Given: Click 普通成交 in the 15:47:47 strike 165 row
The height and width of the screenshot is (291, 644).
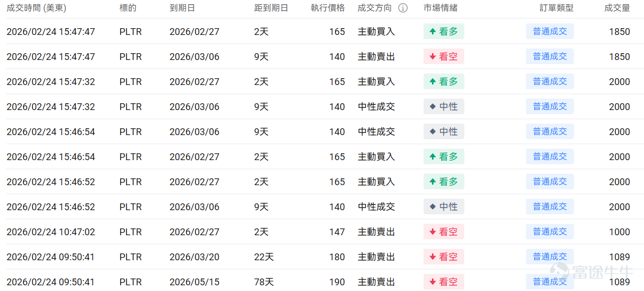Looking at the screenshot, I should coord(550,31).
